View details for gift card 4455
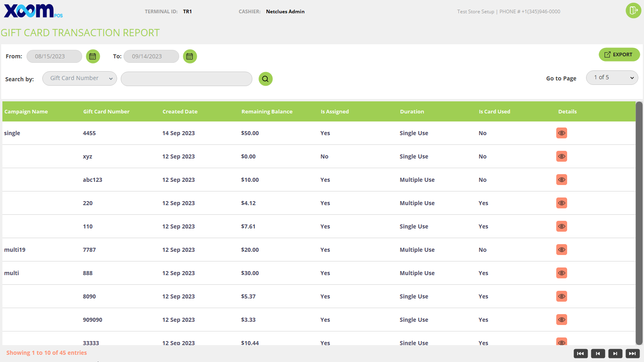 pos(561,133)
